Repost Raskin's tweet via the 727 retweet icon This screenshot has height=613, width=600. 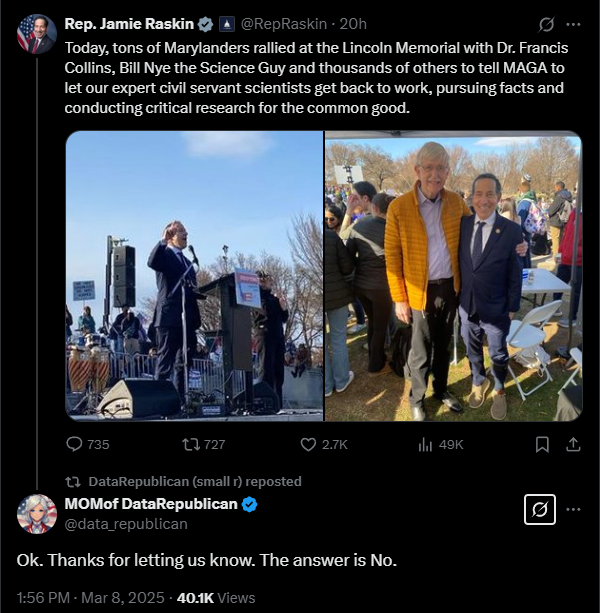coord(191,444)
